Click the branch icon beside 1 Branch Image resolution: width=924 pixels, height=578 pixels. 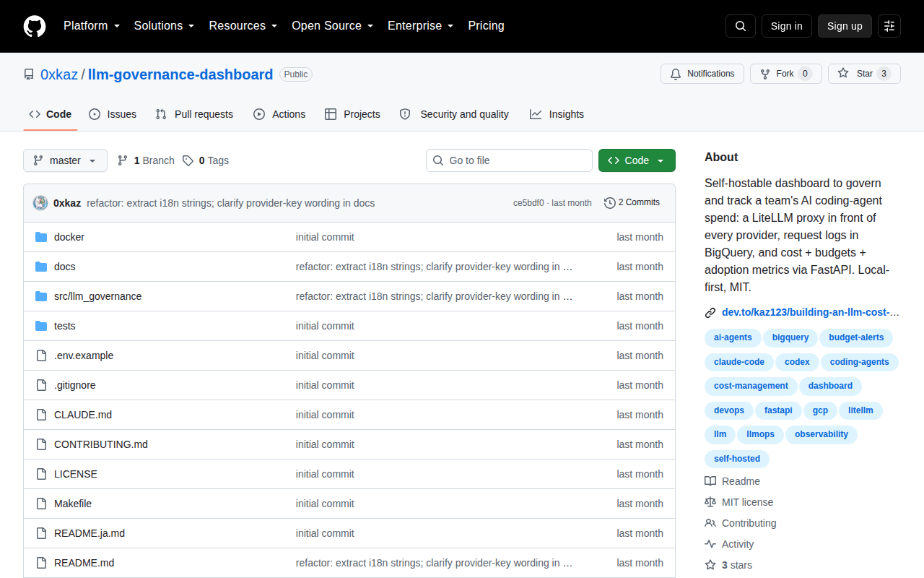(x=123, y=160)
